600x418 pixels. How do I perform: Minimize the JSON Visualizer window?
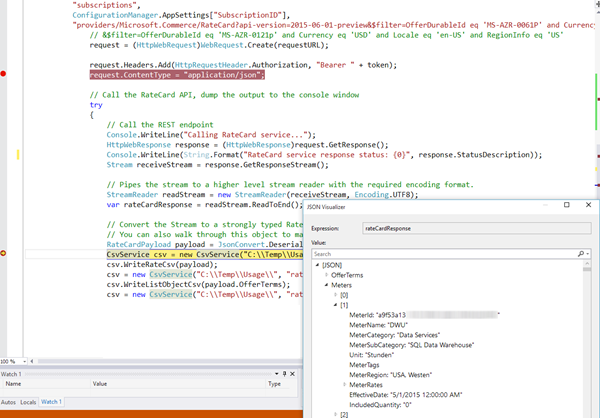tap(543, 205)
